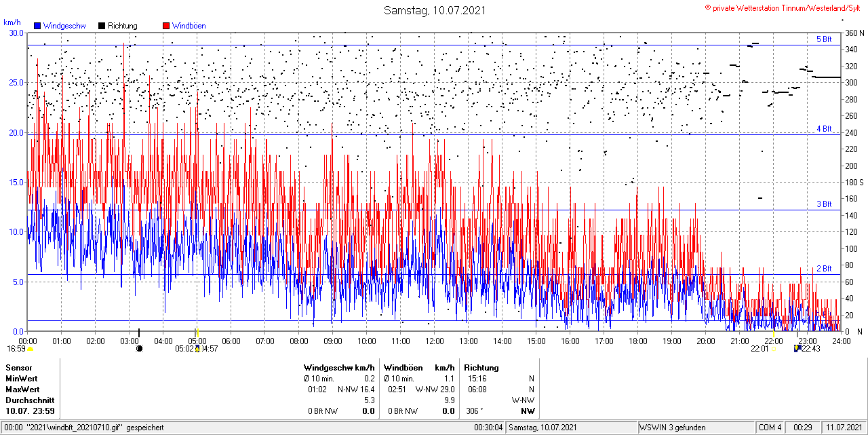Click the Durchschnitt row header
Image resolution: width=868 pixels, height=435 pixels.
(x=30, y=400)
